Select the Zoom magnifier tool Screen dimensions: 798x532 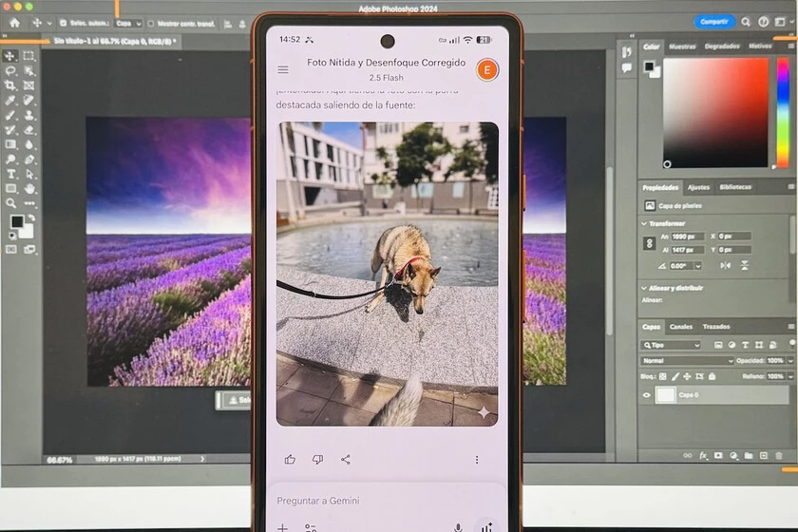pyautogui.click(x=10, y=203)
